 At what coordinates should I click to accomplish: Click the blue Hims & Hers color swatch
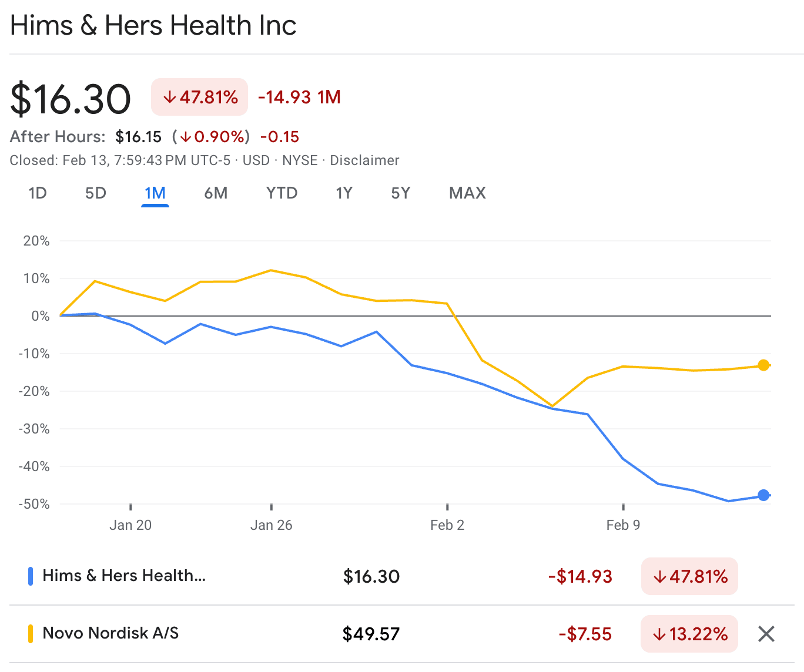click(31, 576)
